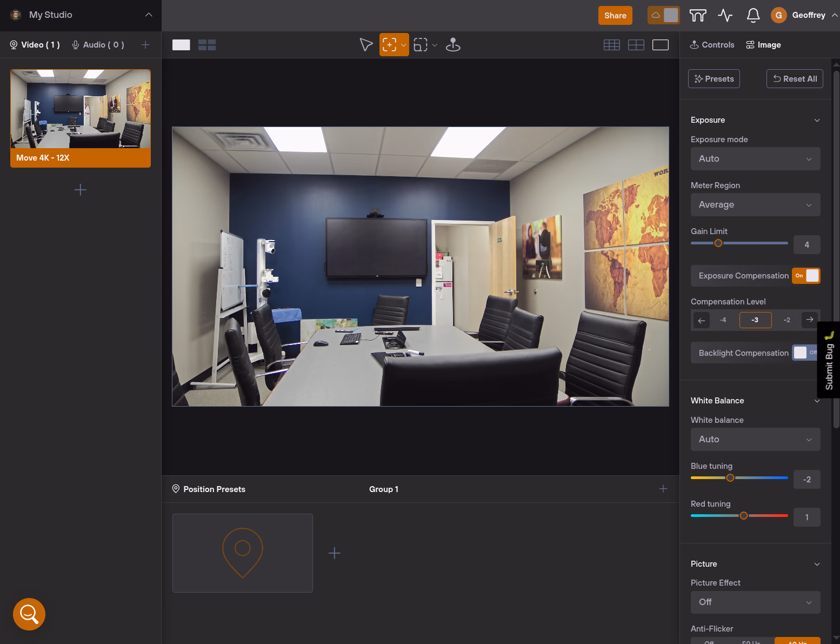The width and height of the screenshot is (840, 644).
Task: Adjust the Blue tuning slider
Action: [730, 478]
